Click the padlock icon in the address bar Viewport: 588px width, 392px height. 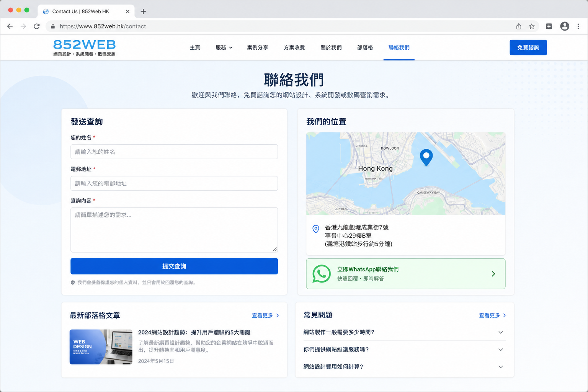coord(53,26)
